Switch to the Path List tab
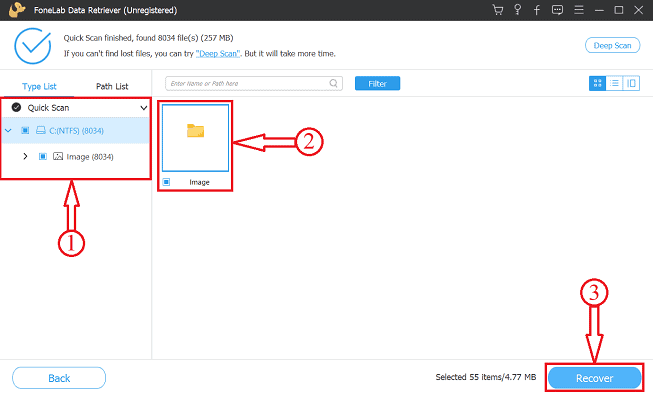Screen dimensions: 653x400 pyautogui.click(x=112, y=86)
